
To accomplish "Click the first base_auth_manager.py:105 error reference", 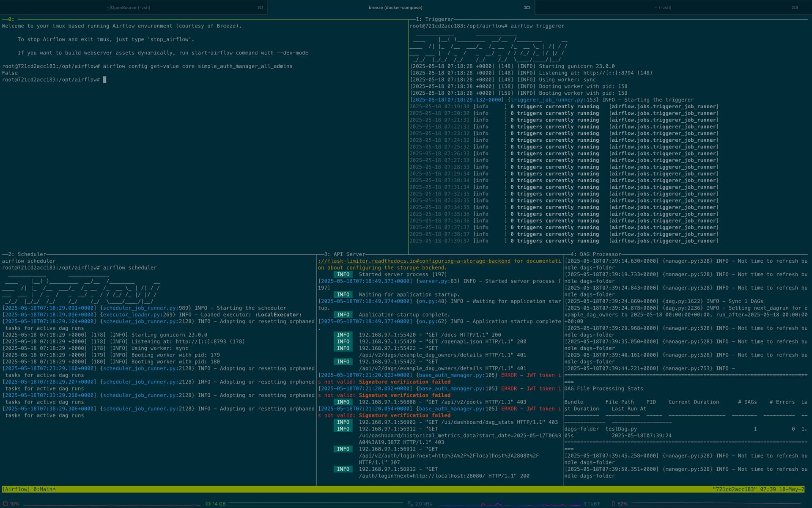I will [x=456, y=375].
